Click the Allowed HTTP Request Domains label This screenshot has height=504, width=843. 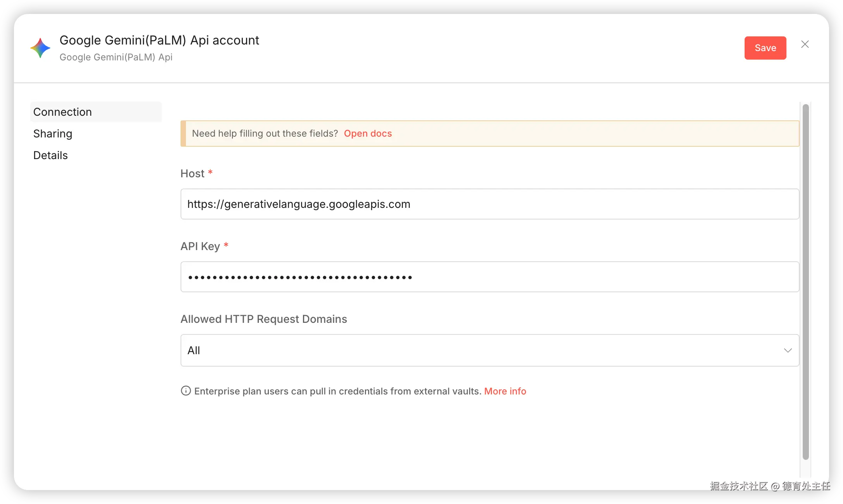[x=264, y=319]
